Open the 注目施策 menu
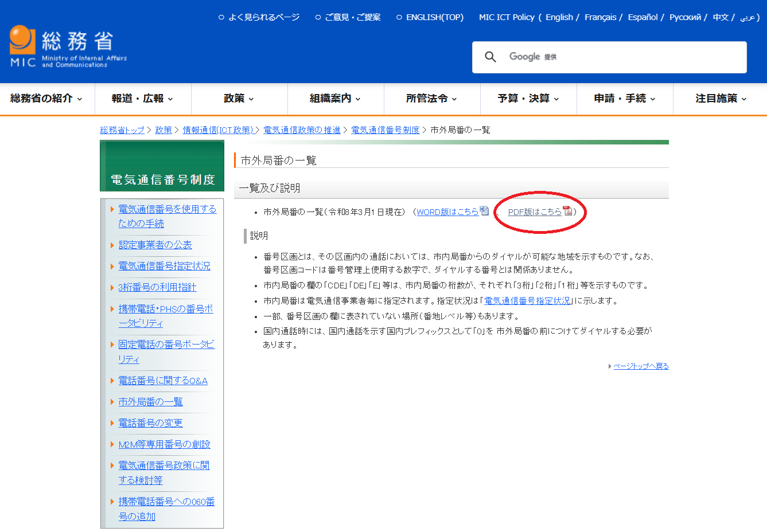The height and width of the screenshot is (532, 767). point(721,99)
